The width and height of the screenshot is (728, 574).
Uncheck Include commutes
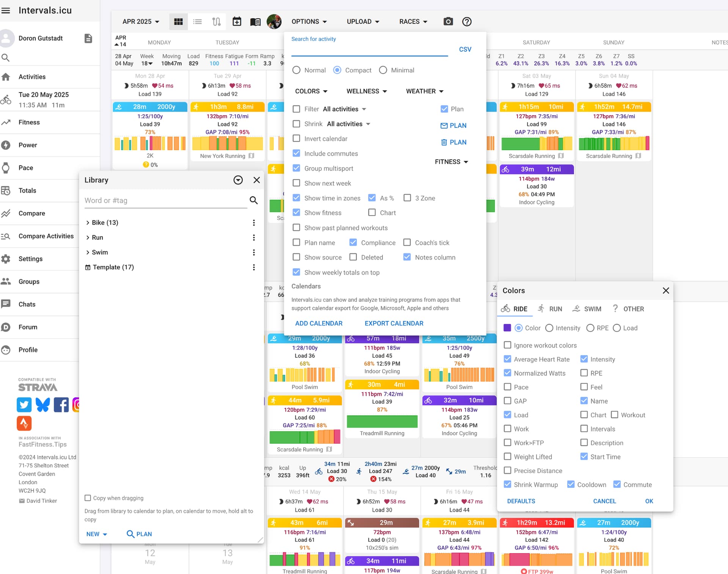[x=297, y=153]
